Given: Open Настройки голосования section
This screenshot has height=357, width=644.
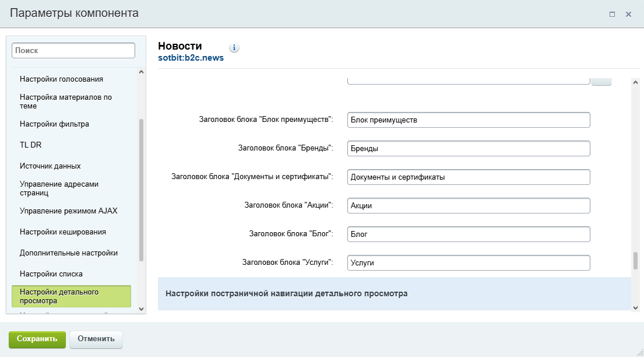Looking at the screenshot, I should (x=61, y=79).
